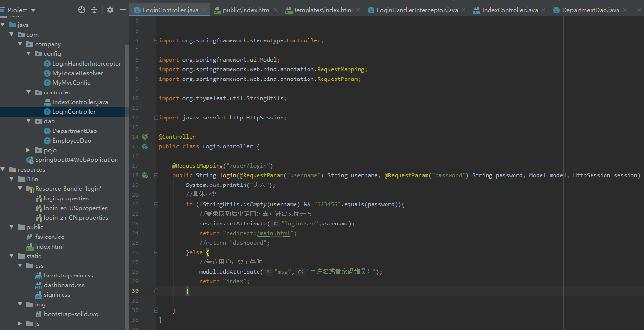Click the class icon beside MyLocaleResolver
644x330 pixels.
pos(47,73)
